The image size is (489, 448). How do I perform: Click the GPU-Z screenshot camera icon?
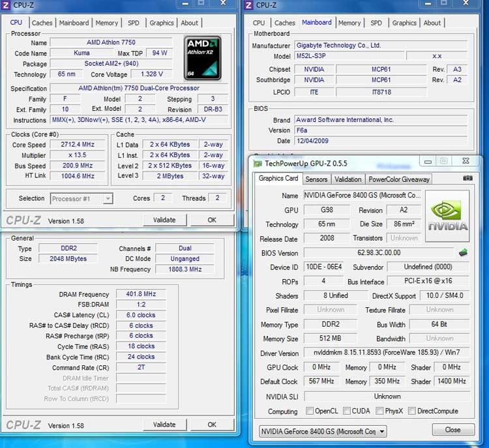tap(467, 178)
